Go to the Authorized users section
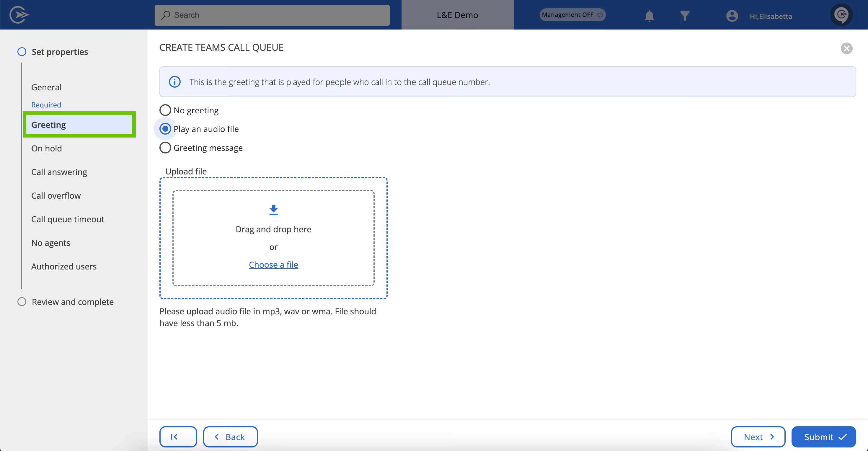 point(64,266)
